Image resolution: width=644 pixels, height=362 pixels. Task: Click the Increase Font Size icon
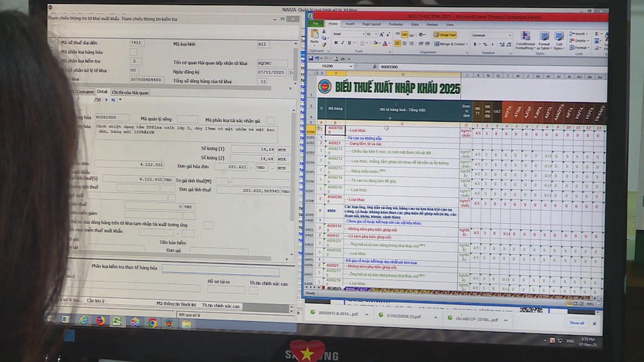(381, 35)
